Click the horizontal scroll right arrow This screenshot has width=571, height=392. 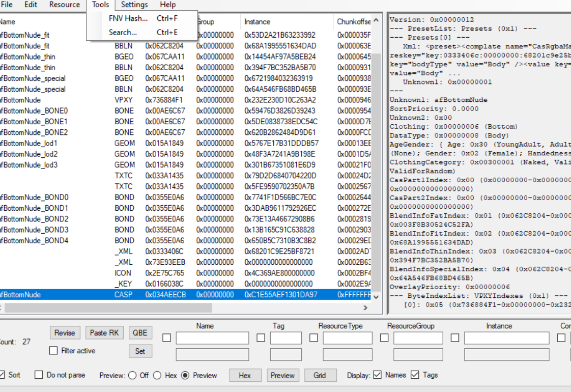pos(365,308)
